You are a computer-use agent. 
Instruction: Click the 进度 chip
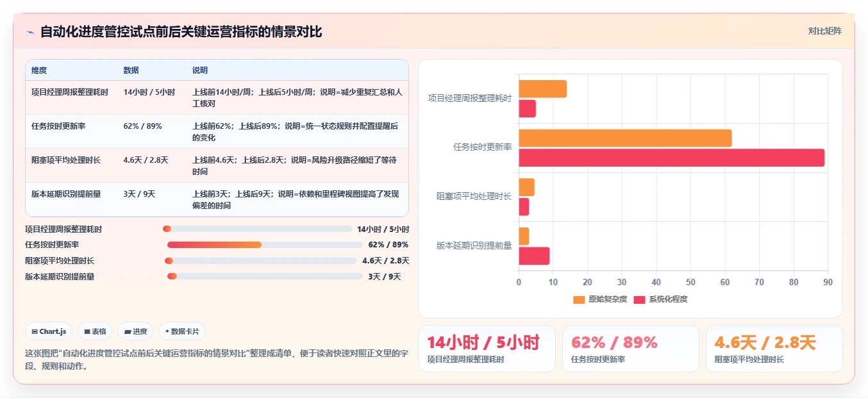click(135, 331)
